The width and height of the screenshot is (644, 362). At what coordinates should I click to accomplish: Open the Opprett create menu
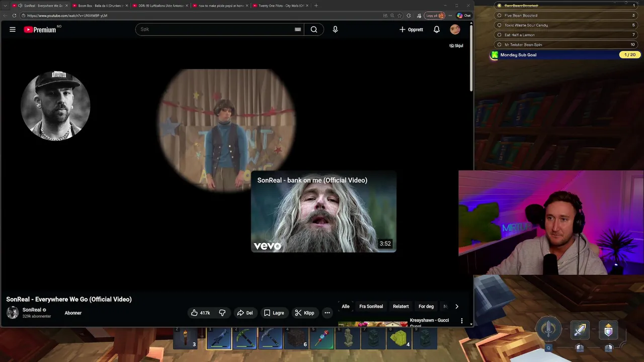pos(411,30)
